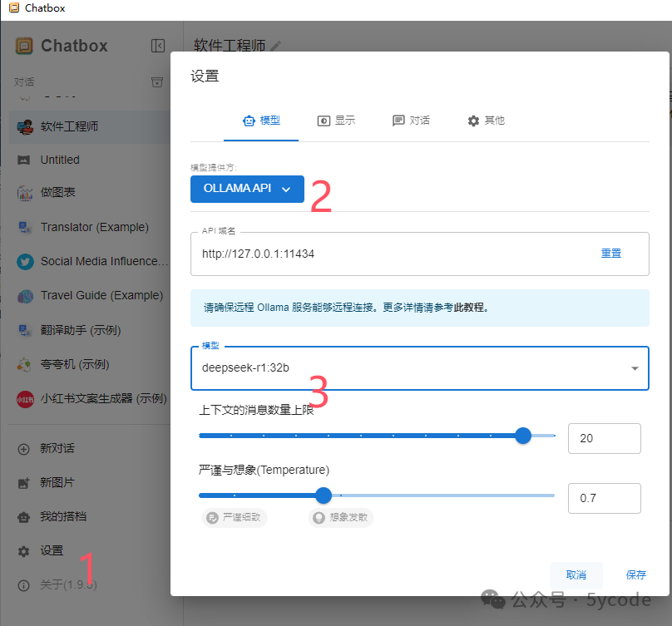Click the pencil edit icon beside 软件工程师 title

(x=276, y=46)
